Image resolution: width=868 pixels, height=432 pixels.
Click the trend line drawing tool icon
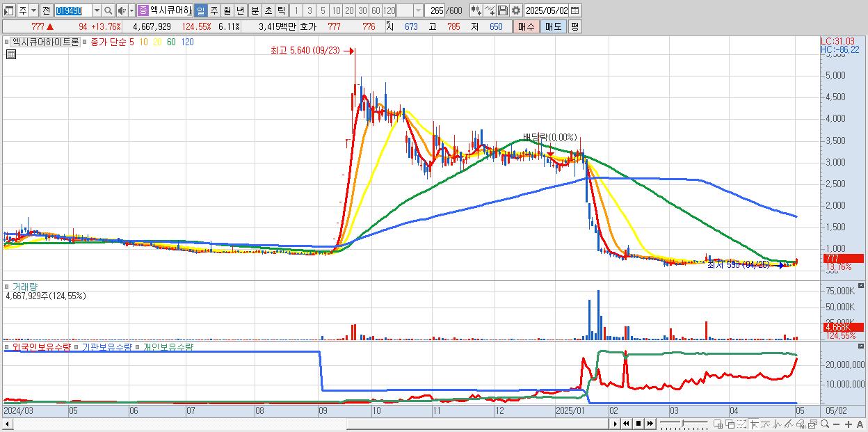pyautogui.click(x=766, y=424)
